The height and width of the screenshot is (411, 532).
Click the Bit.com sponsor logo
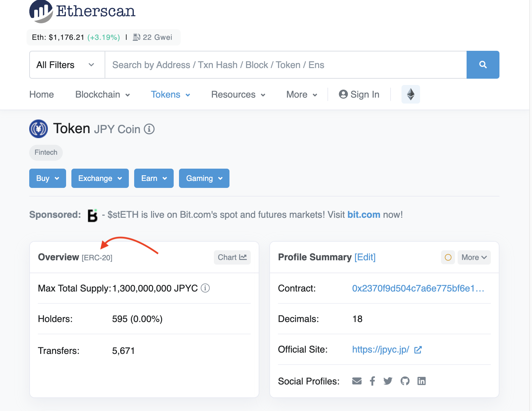92,215
